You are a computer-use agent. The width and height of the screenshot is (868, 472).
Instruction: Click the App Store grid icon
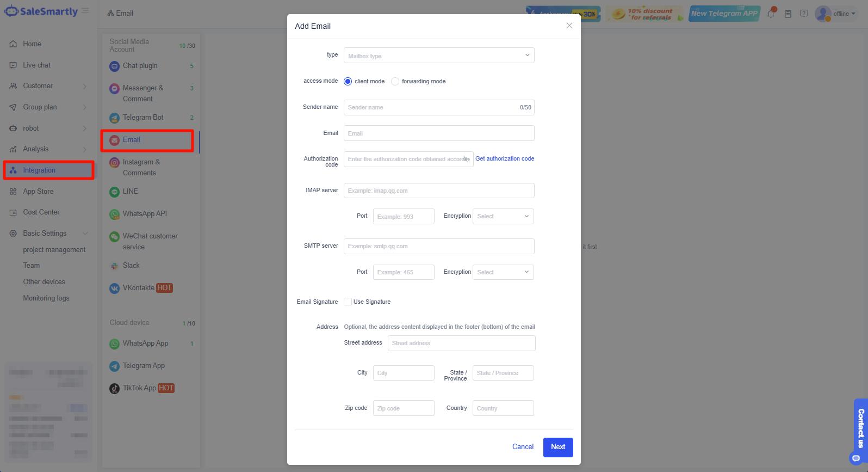13,192
